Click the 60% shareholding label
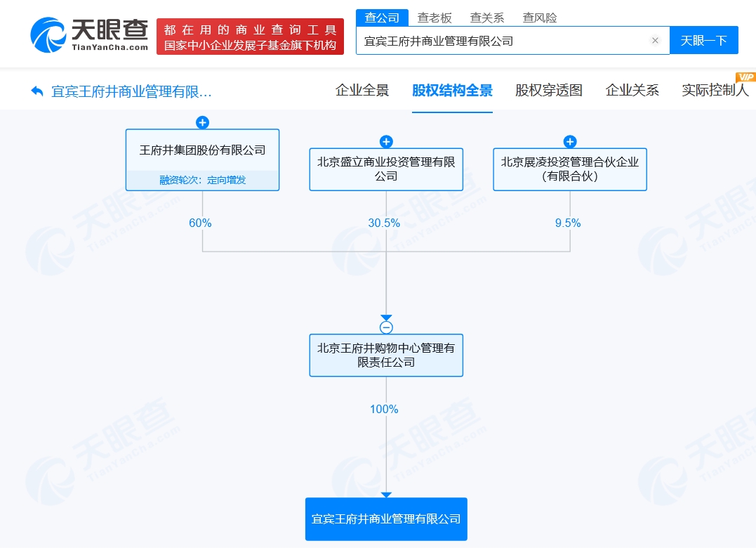The width and height of the screenshot is (756, 548). pos(200,223)
